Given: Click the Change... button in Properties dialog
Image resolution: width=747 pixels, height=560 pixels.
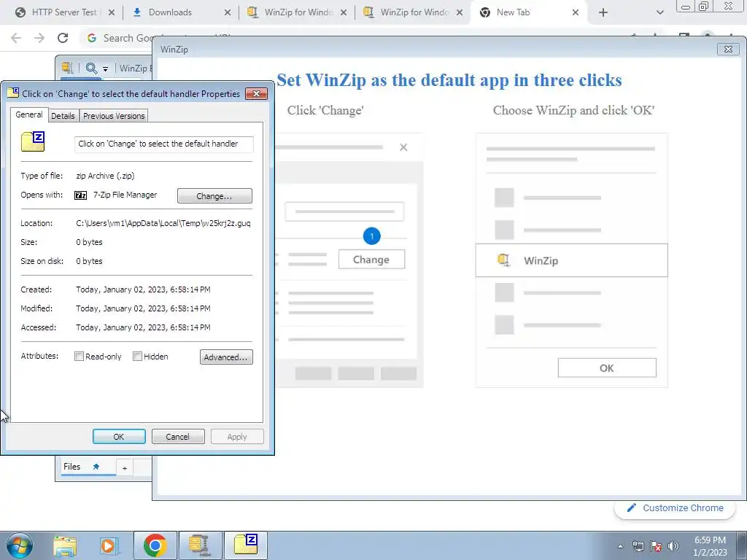Looking at the screenshot, I should 214,195.
